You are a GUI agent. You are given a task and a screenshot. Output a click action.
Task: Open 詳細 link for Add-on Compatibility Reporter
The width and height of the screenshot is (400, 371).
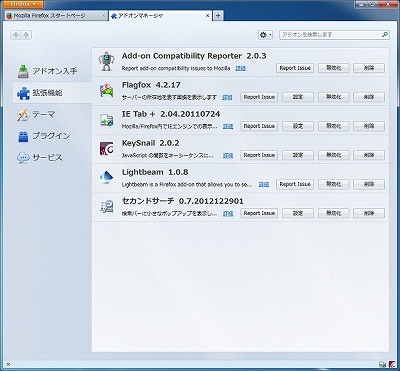(241, 68)
